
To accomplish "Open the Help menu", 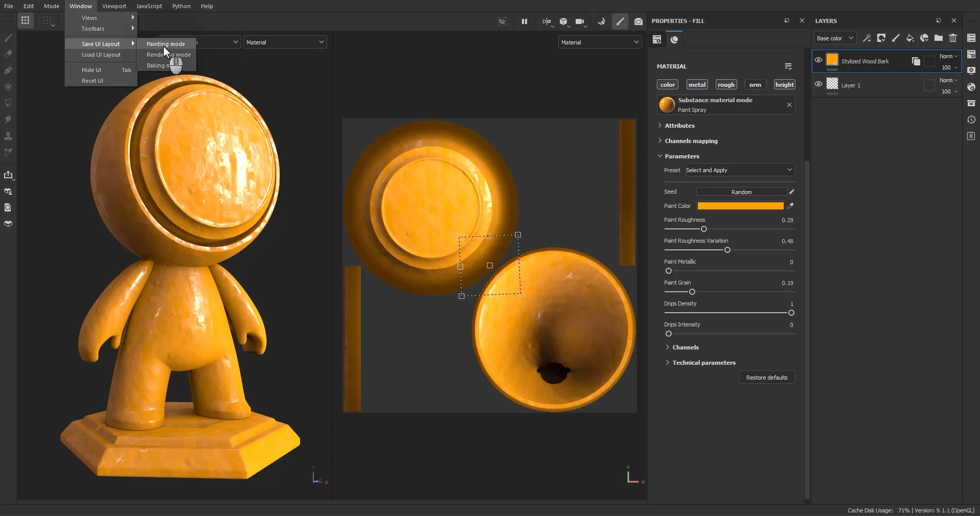I will coord(207,6).
